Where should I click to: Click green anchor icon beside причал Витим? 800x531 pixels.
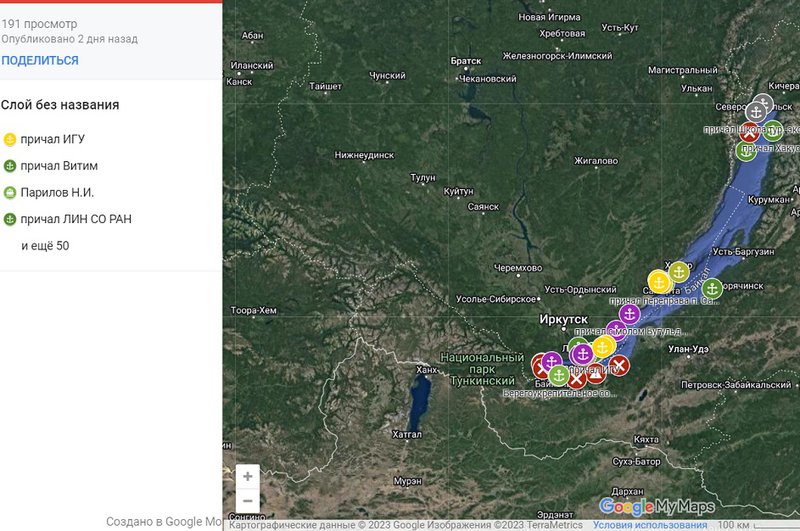click(10, 166)
